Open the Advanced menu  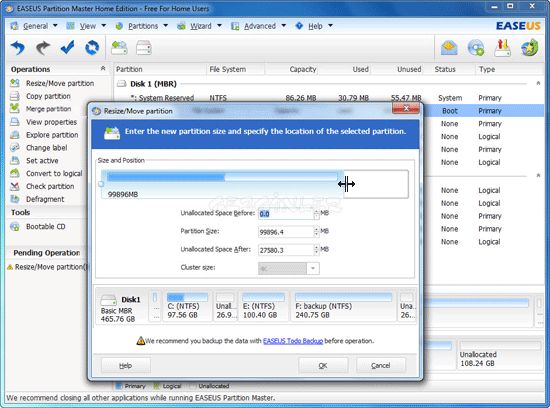[259, 26]
